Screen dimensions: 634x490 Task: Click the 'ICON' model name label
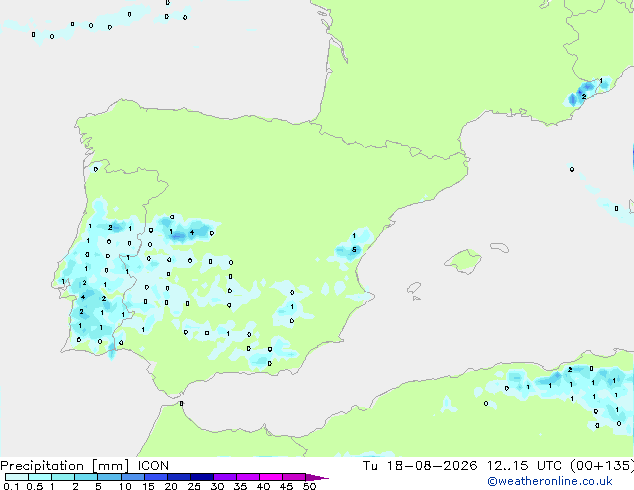pos(153,466)
